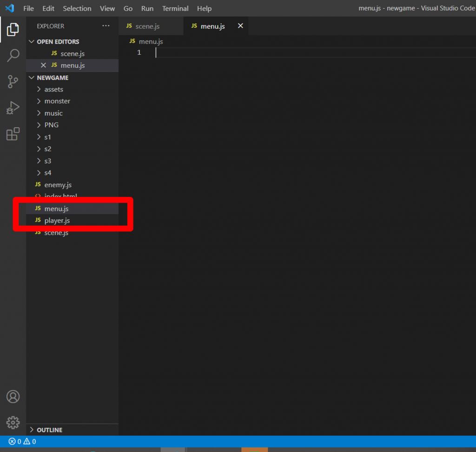
Task: Click the error count icon in status bar
Action: click(12, 441)
